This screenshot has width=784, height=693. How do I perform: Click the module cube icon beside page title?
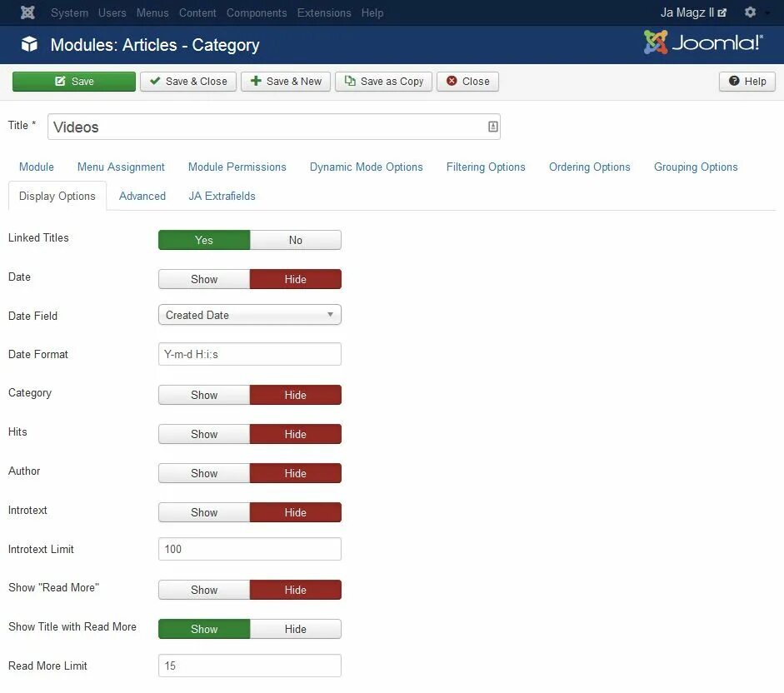(29, 44)
